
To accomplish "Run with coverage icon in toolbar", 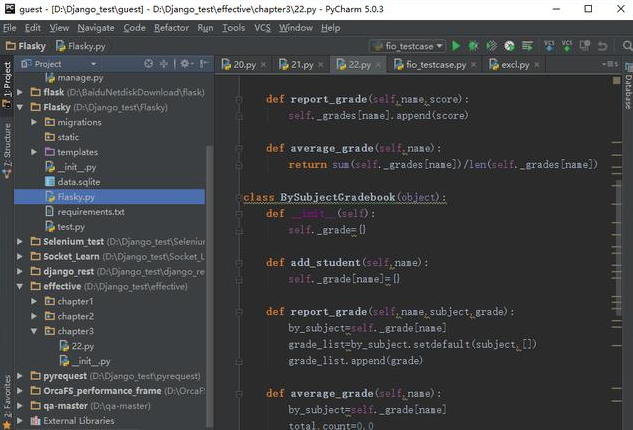I will [x=491, y=46].
